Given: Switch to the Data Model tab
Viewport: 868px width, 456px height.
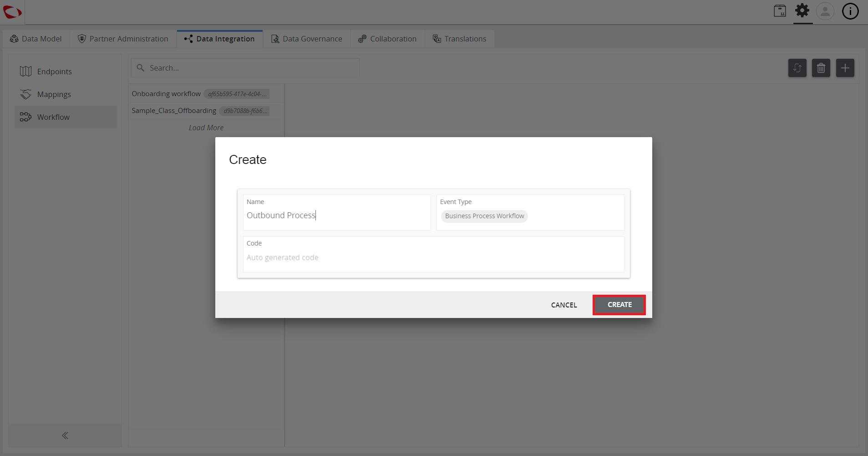Looking at the screenshot, I should click(36, 39).
